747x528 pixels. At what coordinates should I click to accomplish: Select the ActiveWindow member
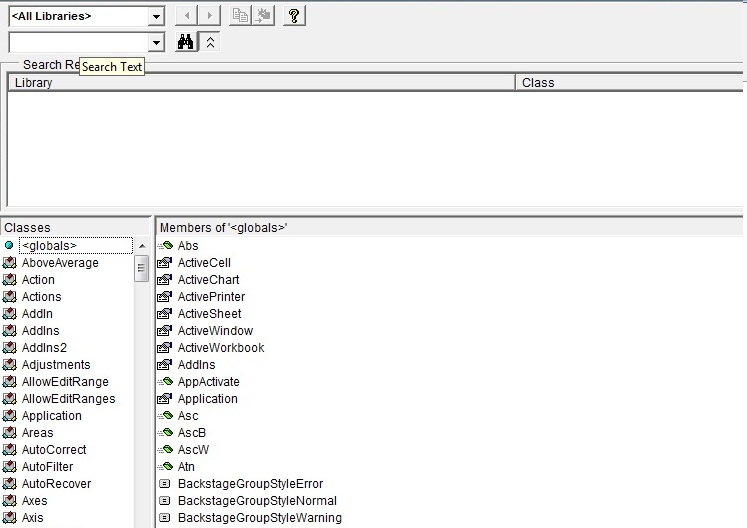[215, 331]
